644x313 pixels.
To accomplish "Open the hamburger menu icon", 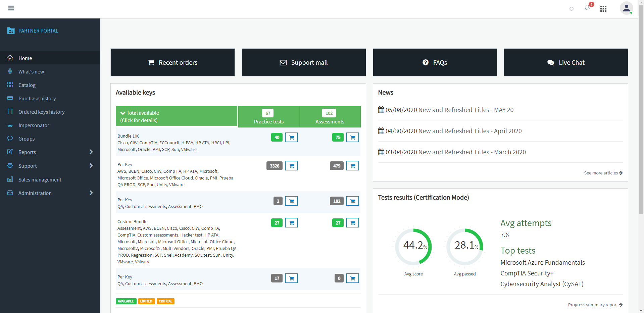I will 11,8.
